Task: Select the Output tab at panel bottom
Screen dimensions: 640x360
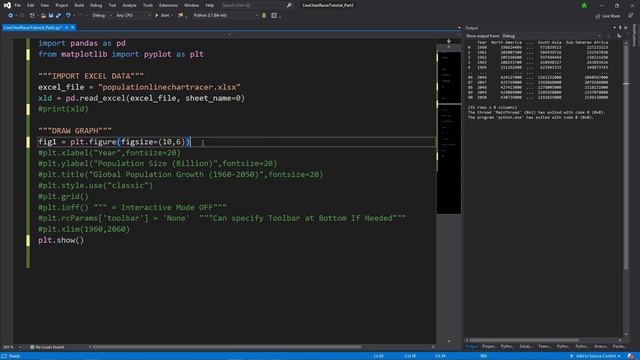Action: tap(472, 346)
